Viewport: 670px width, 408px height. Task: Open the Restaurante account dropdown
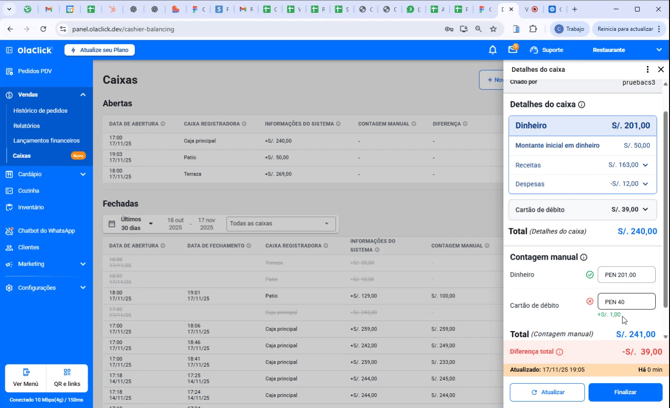[x=627, y=50]
